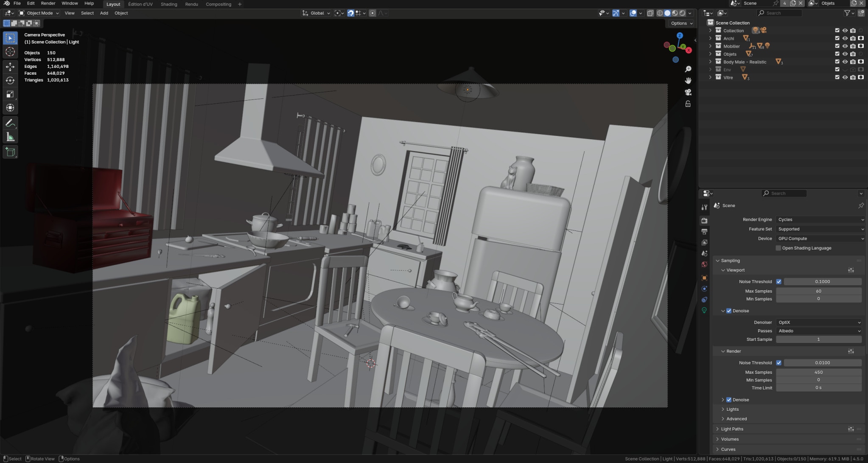Uncheck viewport Denoise checkbox

pos(729,311)
